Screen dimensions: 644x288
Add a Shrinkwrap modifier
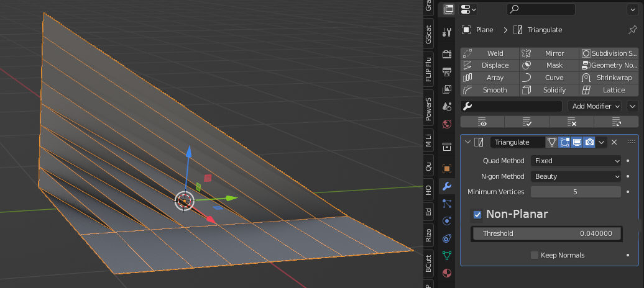(x=609, y=78)
